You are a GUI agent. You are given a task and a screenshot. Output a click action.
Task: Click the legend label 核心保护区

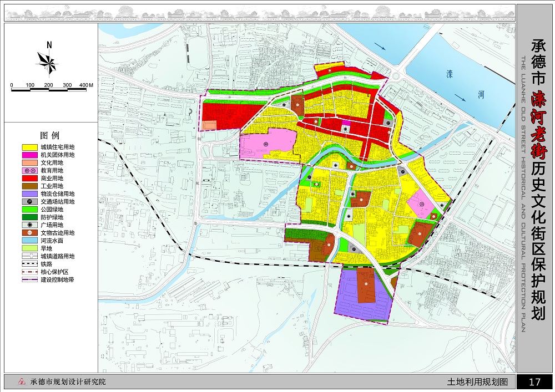pos(55,272)
